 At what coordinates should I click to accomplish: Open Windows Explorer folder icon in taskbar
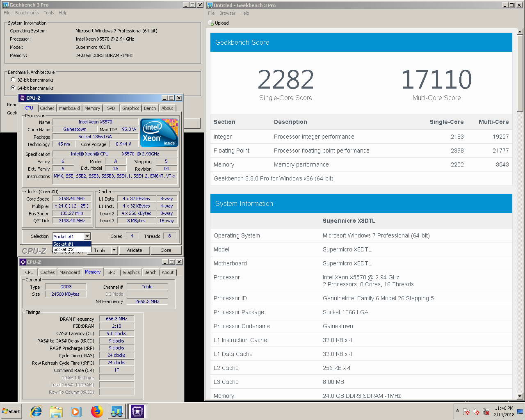(x=56, y=411)
